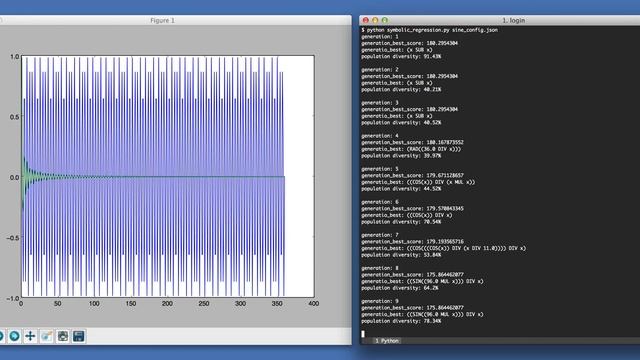Click the 'generation: 6' line
The height and width of the screenshot is (360, 640).
coord(380,202)
